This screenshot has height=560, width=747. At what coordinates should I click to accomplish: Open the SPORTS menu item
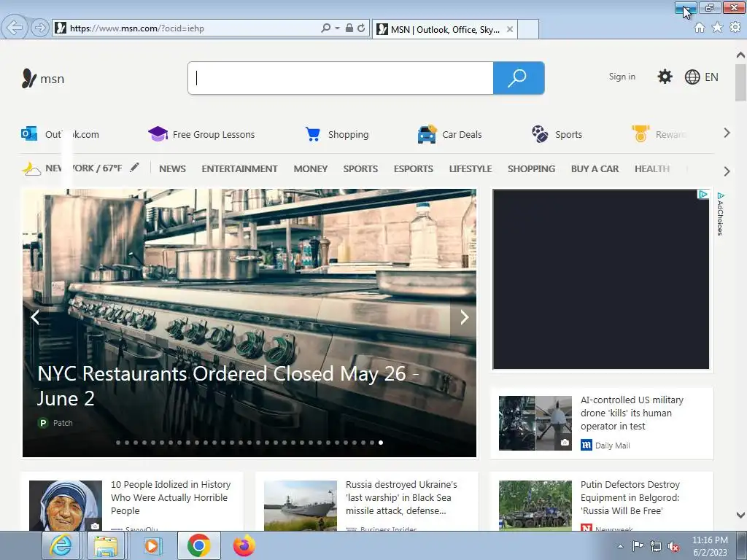pyautogui.click(x=360, y=168)
